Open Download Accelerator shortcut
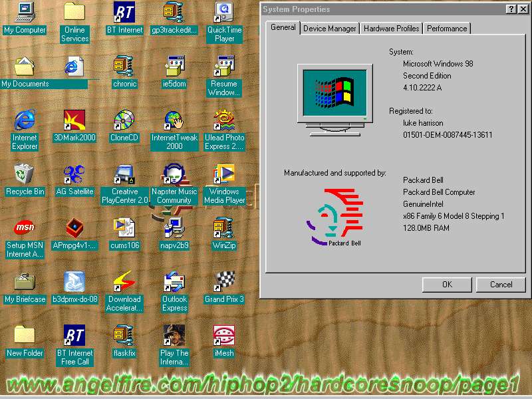Image resolution: width=532 pixels, height=399 pixels. [124, 282]
